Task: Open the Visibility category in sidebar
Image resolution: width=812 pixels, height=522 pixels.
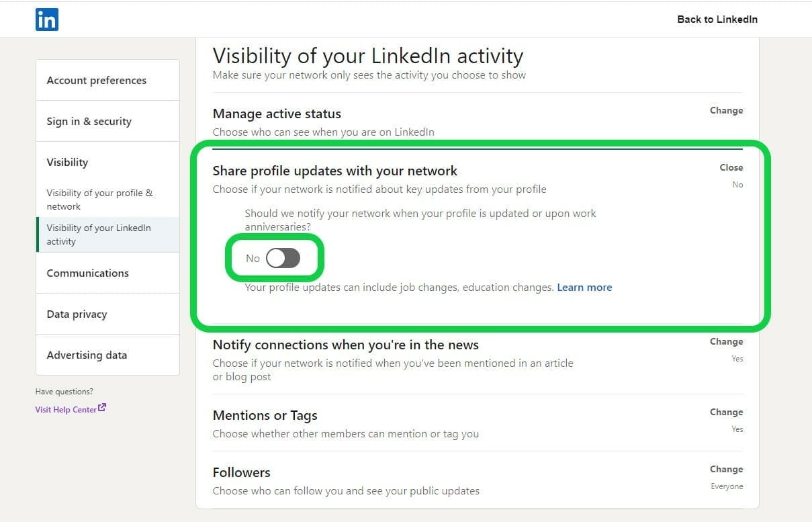Action: 67,162
